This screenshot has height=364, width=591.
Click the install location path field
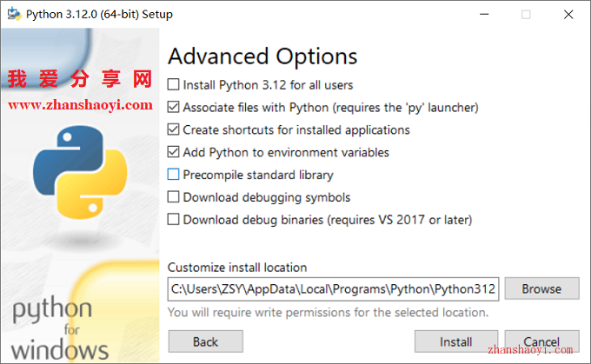click(333, 289)
